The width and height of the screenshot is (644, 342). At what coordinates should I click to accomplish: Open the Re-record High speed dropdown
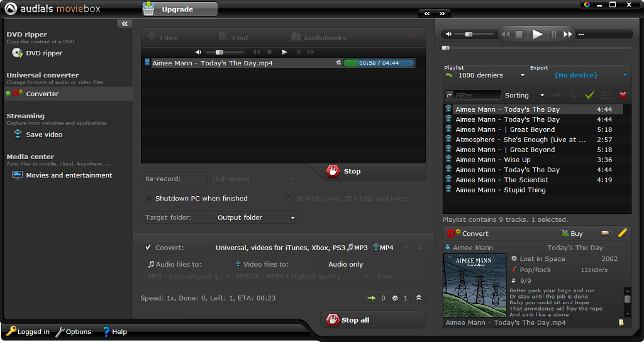point(253,179)
